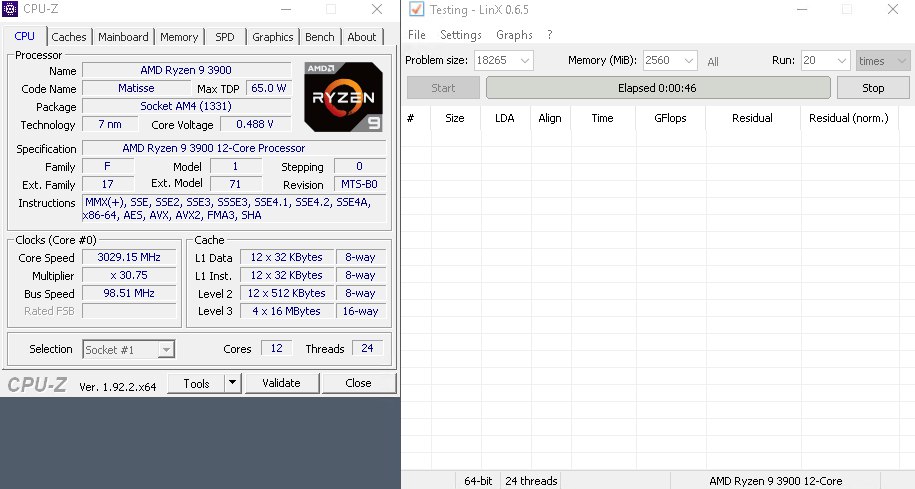
Task: Click the Tools button in CPU-Z
Action: click(196, 383)
